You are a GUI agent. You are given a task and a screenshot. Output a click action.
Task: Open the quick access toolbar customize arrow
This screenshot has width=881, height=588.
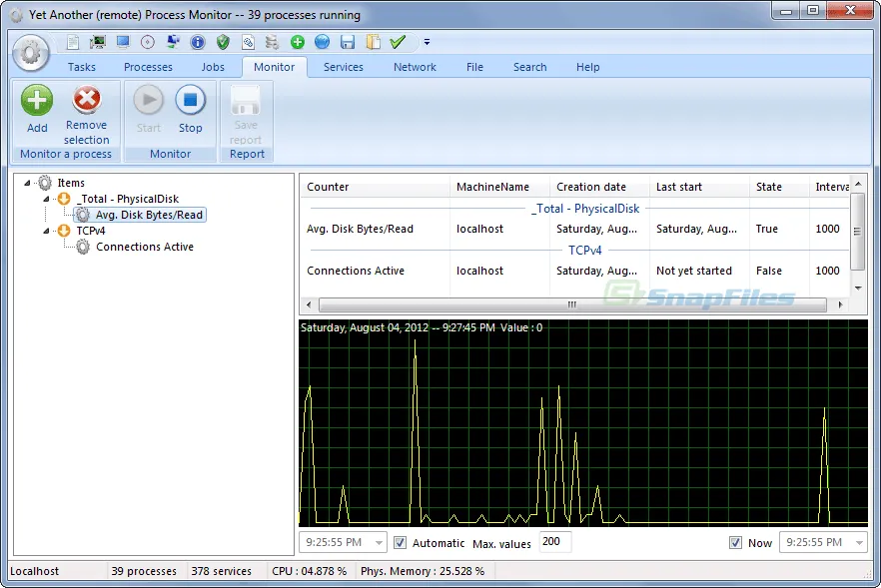point(427,42)
